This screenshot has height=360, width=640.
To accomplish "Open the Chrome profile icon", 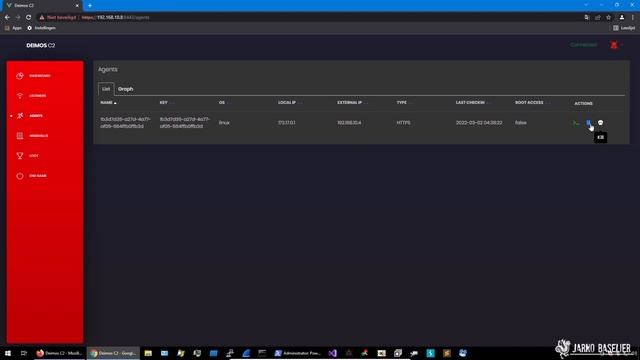I will 622,18.
